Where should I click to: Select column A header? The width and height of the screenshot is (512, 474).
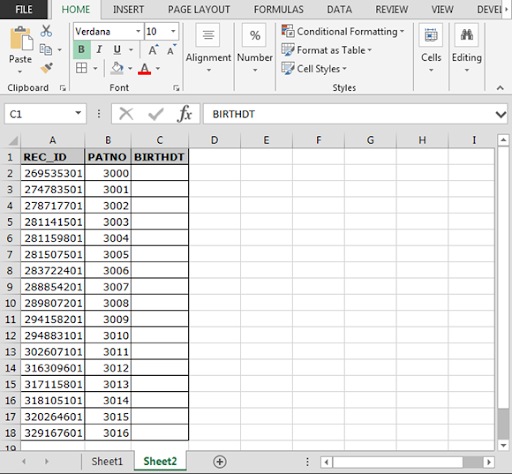[53, 140]
